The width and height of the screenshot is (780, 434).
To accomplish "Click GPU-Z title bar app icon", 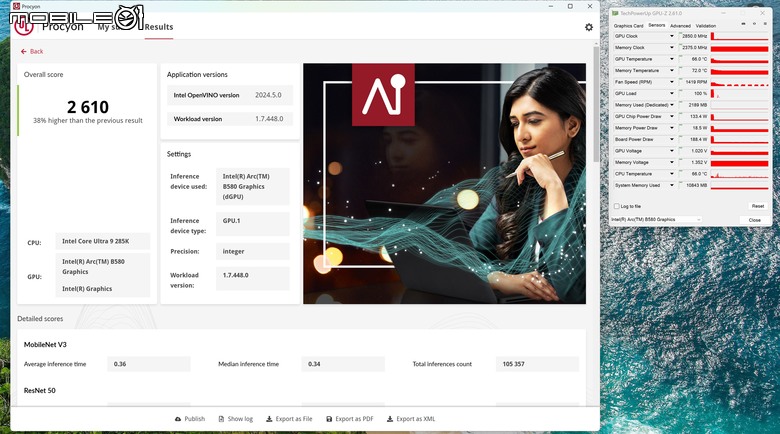I will (x=615, y=13).
